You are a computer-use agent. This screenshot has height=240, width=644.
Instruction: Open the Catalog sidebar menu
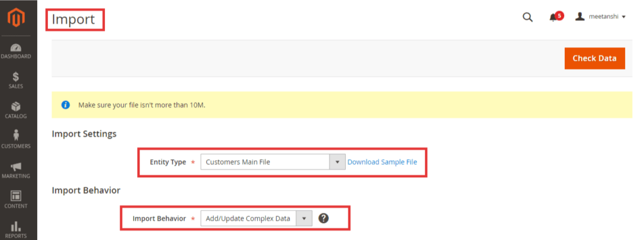[16, 111]
